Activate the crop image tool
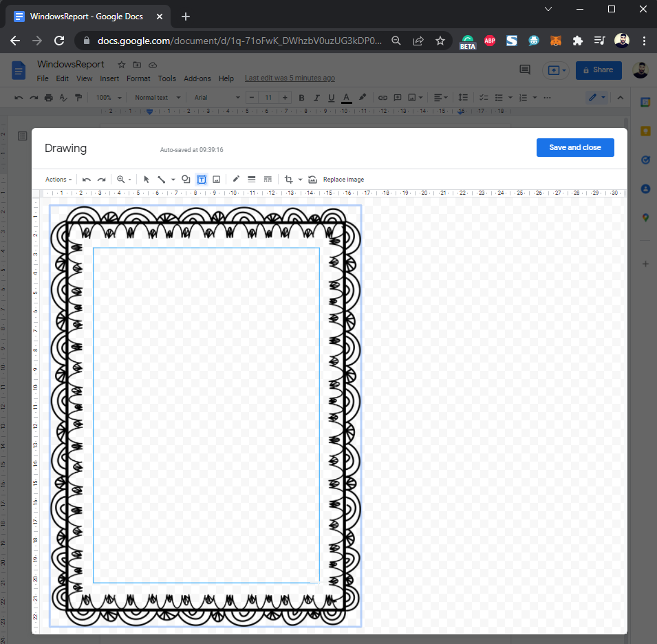 288,180
